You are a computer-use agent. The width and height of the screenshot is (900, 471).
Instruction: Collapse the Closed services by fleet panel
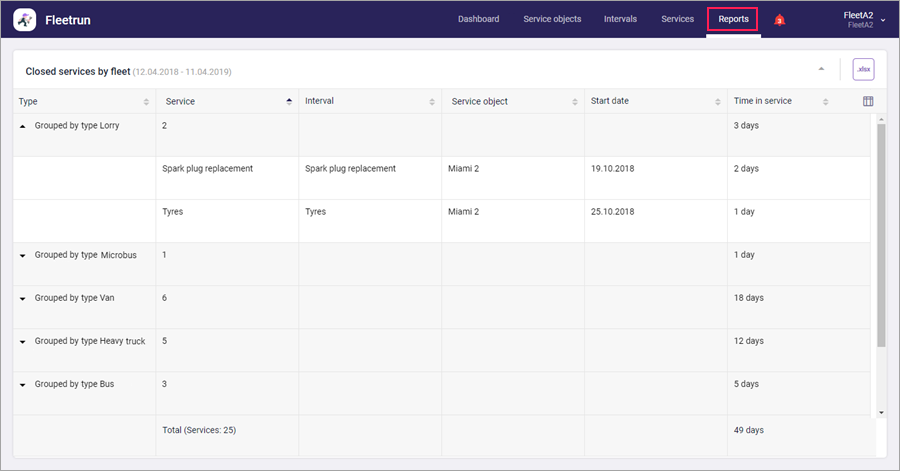[821, 69]
